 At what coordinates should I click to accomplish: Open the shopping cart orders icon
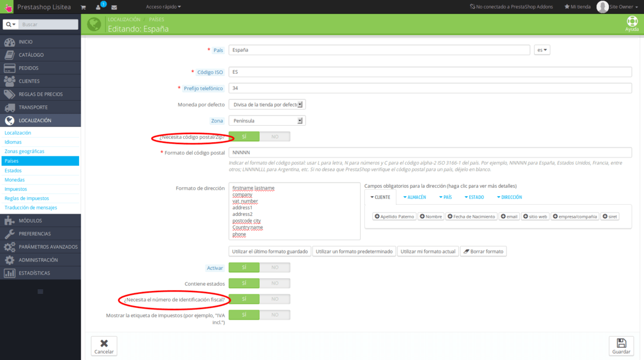[83, 7]
